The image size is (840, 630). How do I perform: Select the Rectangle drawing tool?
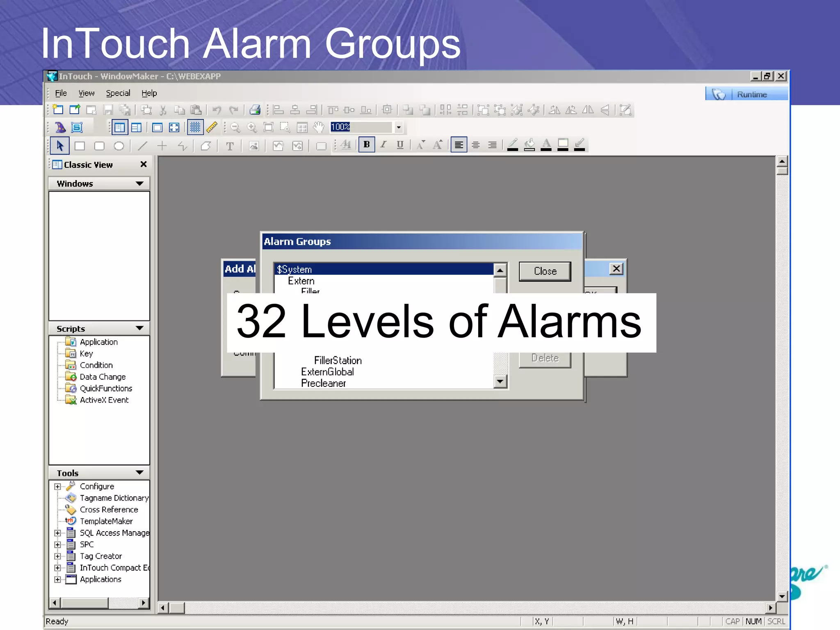[x=80, y=146]
